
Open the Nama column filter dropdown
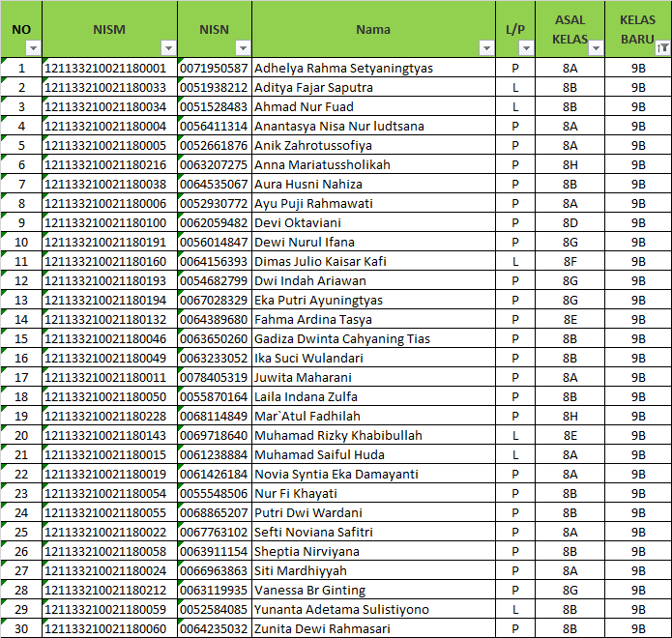click(x=486, y=48)
